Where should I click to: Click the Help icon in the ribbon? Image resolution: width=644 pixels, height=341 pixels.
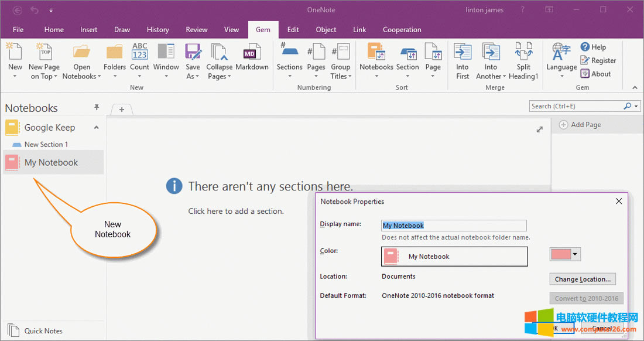pyautogui.click(x=593, y=47)
